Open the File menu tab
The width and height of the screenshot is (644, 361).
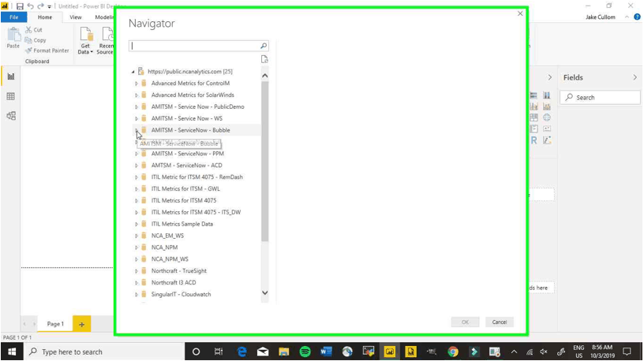[13, 17]
